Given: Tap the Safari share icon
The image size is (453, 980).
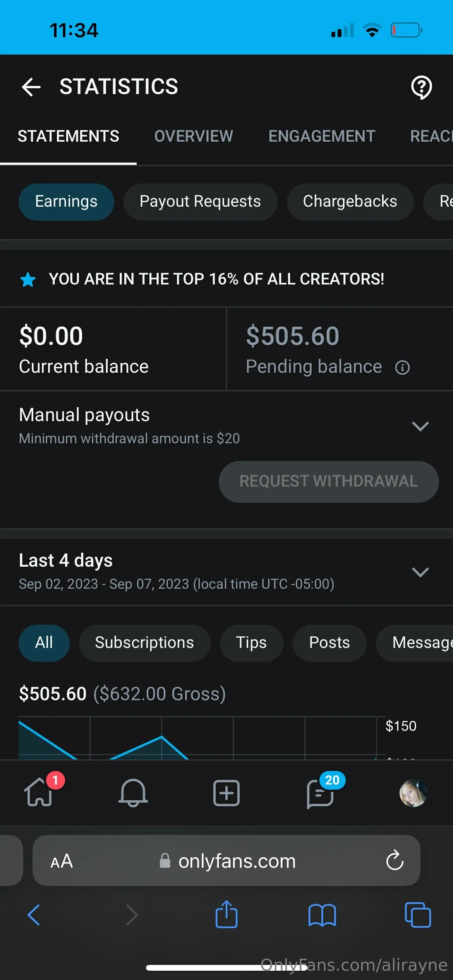Looking at the screenshot, I should [226, 915].
